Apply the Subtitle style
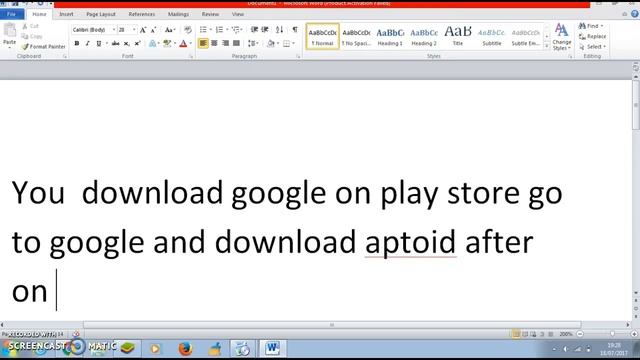 [492, 36]
